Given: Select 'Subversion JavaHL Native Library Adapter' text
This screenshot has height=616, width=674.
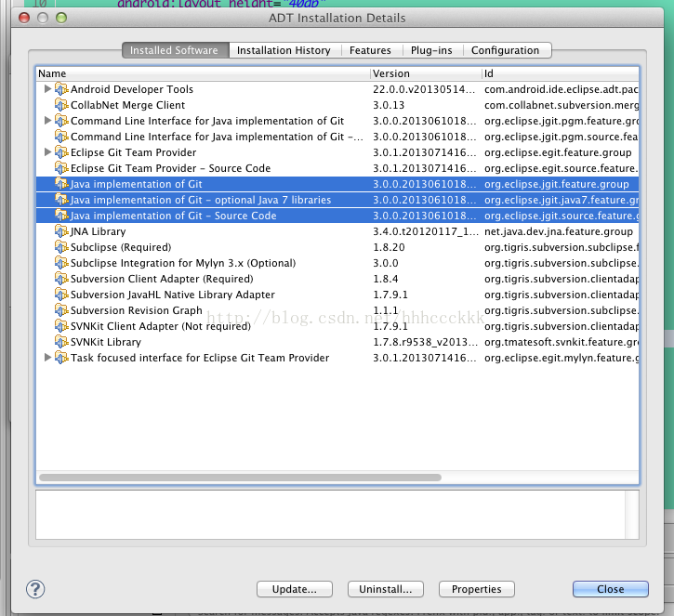Looking at the screenshot, I should (172, 295).
